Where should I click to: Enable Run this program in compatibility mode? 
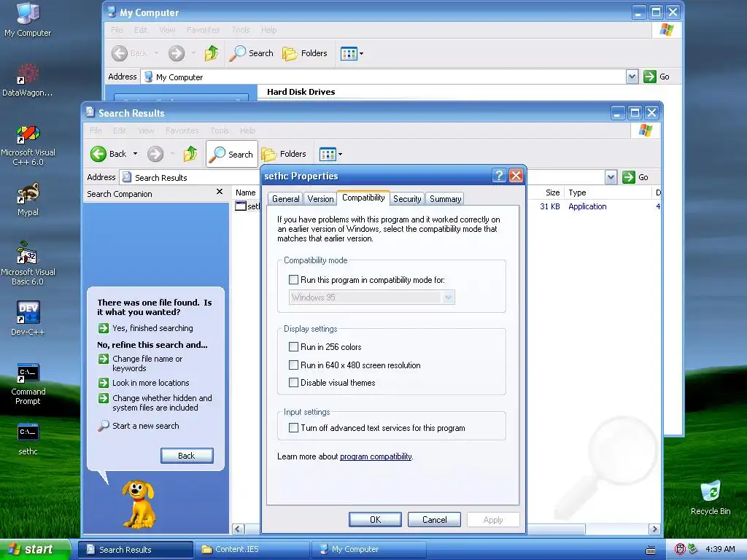[x=293, y=279]
